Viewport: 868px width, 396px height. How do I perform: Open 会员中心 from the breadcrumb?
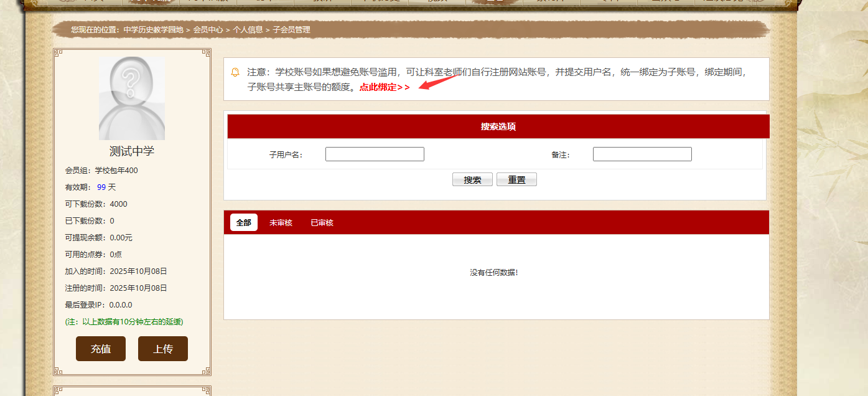(208, 30)
